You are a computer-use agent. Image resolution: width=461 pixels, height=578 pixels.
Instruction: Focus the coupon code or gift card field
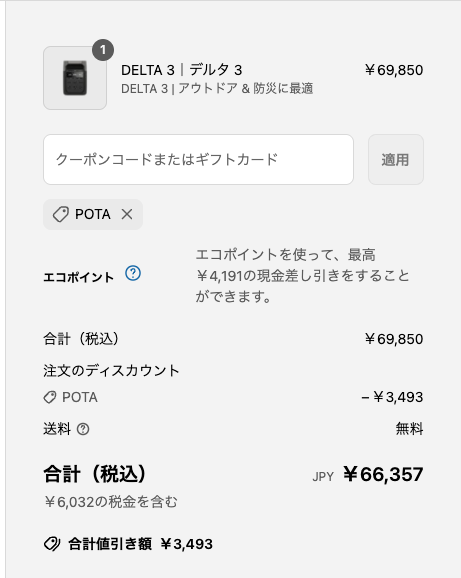point(198,159)
